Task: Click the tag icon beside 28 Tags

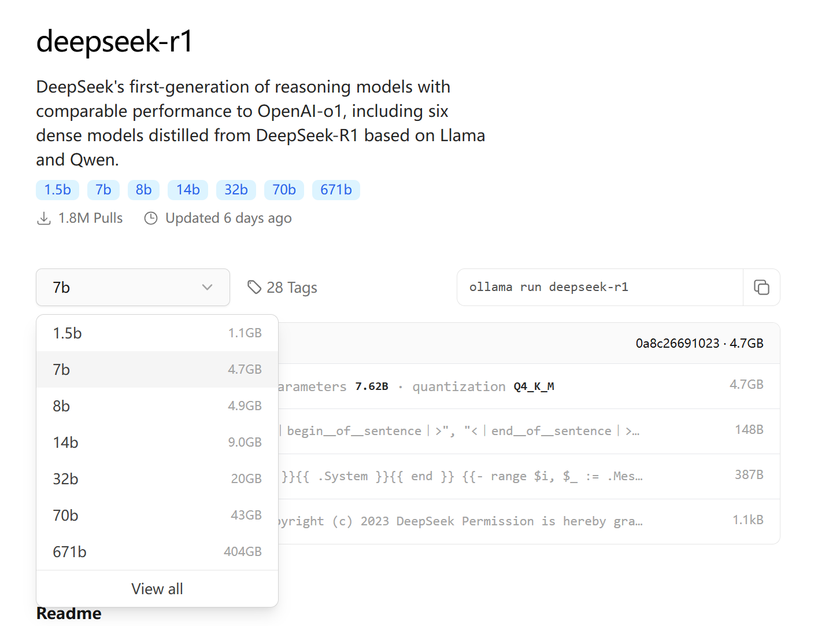Action: coord(254,287)
